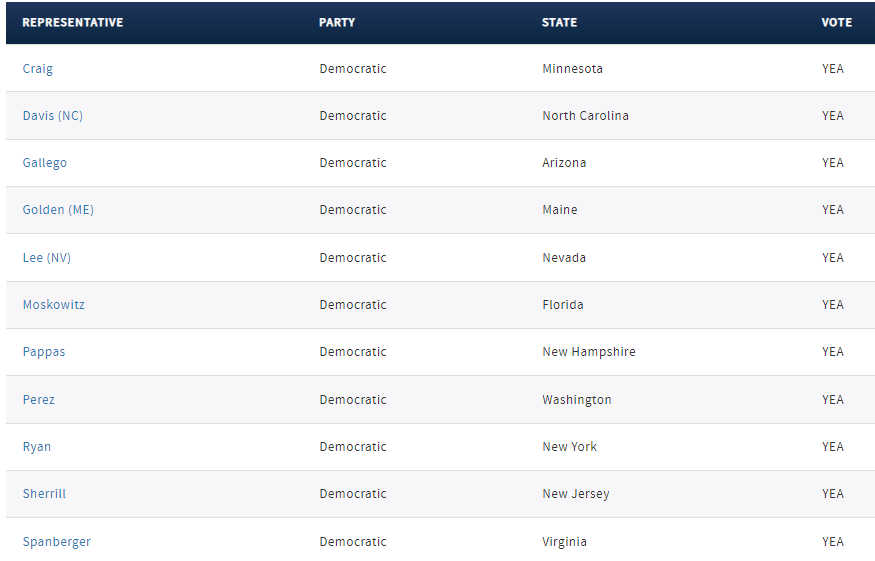The height and width of the screenshot is (561, 875).
Task: Click the YEA vote for Moskowitz
Action: tap(833, 305)
